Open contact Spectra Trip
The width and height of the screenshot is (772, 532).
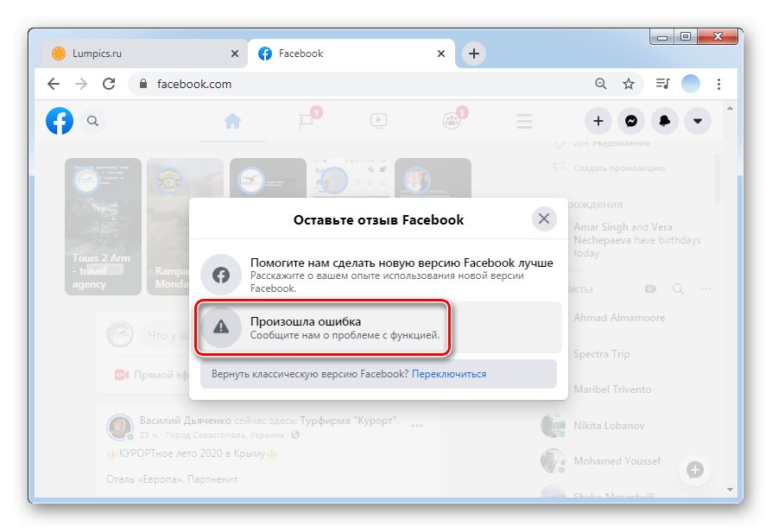(x=602, y=354)
